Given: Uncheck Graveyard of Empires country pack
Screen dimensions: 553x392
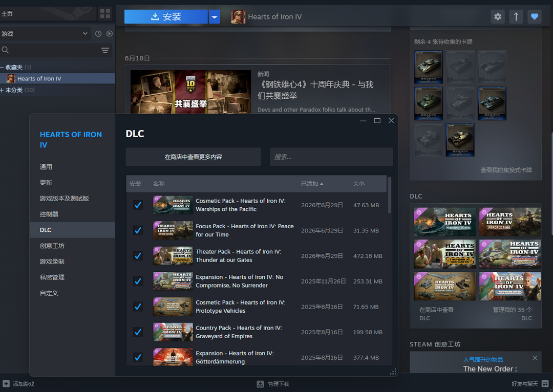Looking at the screenshot, I should [138, 332].
